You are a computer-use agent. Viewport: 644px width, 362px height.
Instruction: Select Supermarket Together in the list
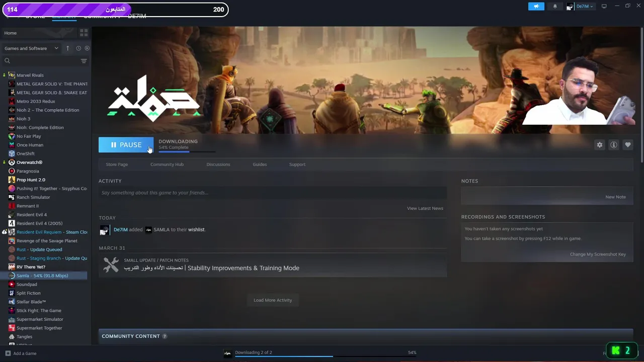pyautogui.click(x=39, y=328)
